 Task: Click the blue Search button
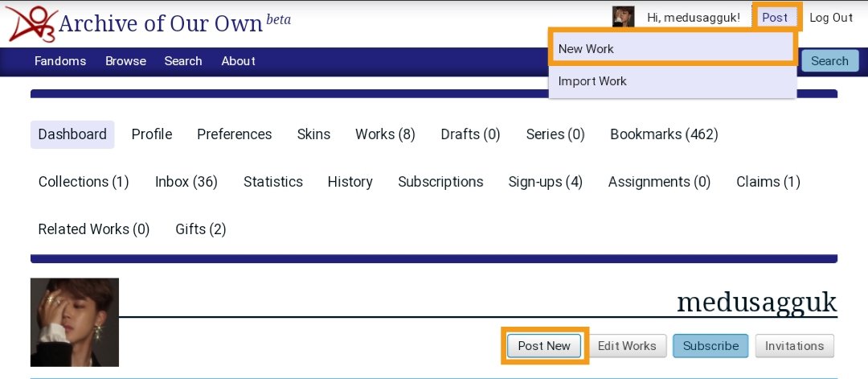coord(829,61)
